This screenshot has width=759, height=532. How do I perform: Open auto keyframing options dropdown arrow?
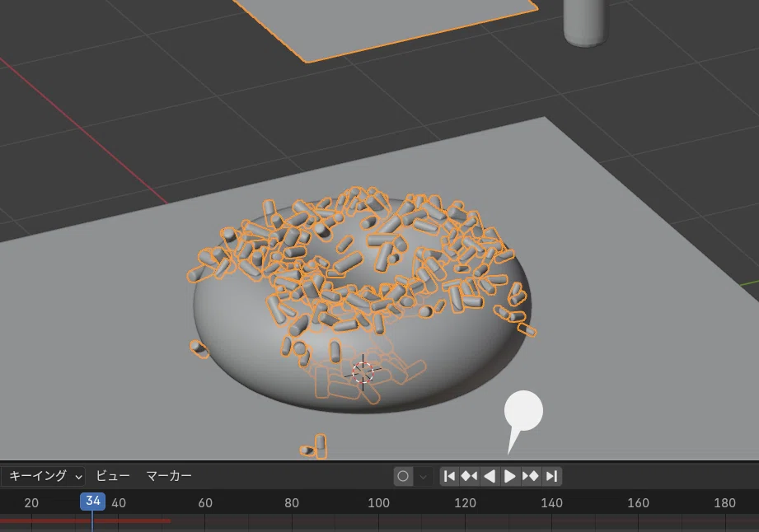(423, 477)
